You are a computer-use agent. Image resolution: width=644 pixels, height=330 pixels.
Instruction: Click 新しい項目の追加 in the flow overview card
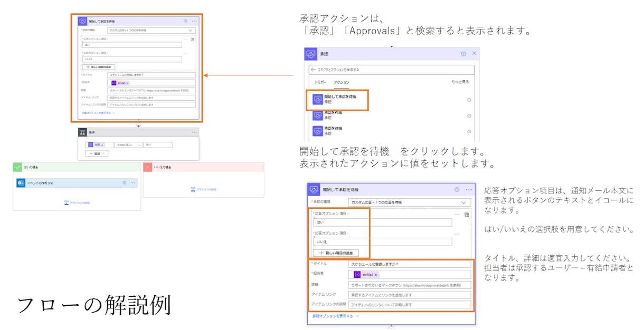click(99, 67)
